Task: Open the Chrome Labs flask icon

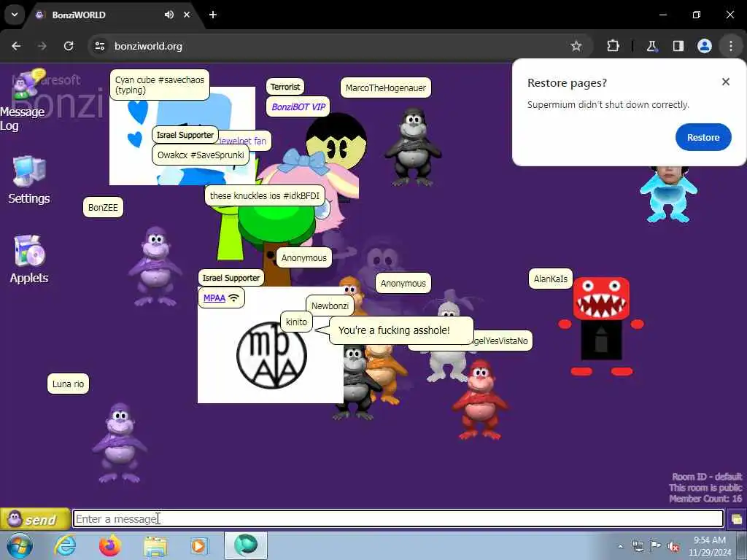Action: click(x=651, y=46)
